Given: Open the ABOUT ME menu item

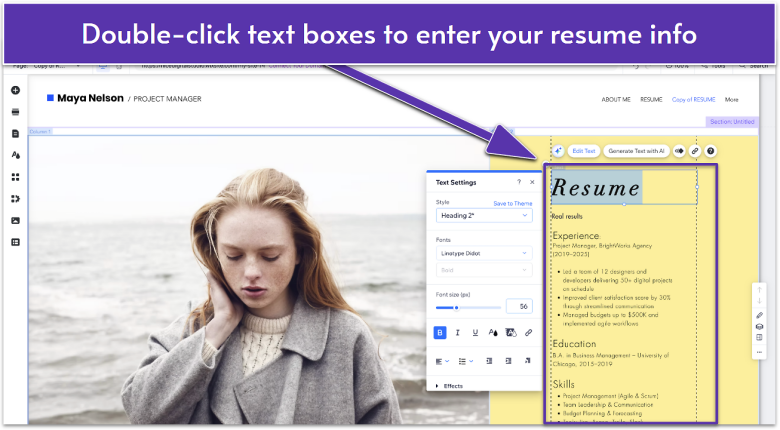Looking at the screenshot, I should pos(615,99).
